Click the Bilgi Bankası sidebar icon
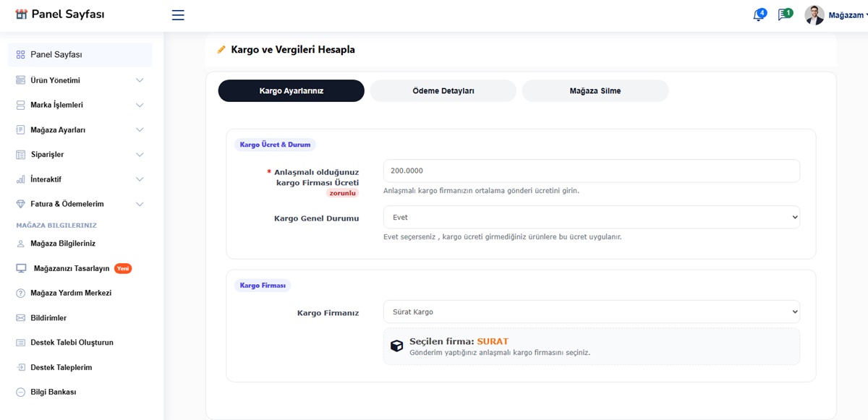 21,392
